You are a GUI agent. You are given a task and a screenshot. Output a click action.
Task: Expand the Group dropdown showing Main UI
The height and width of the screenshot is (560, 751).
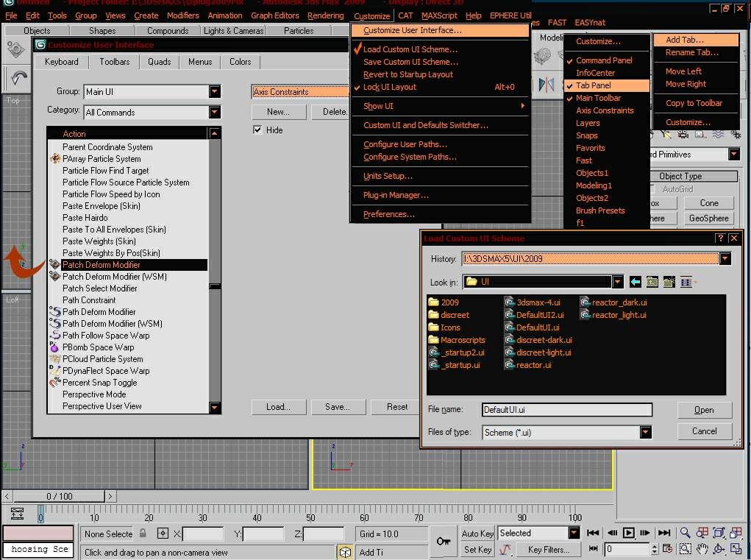tap(215, 91)
